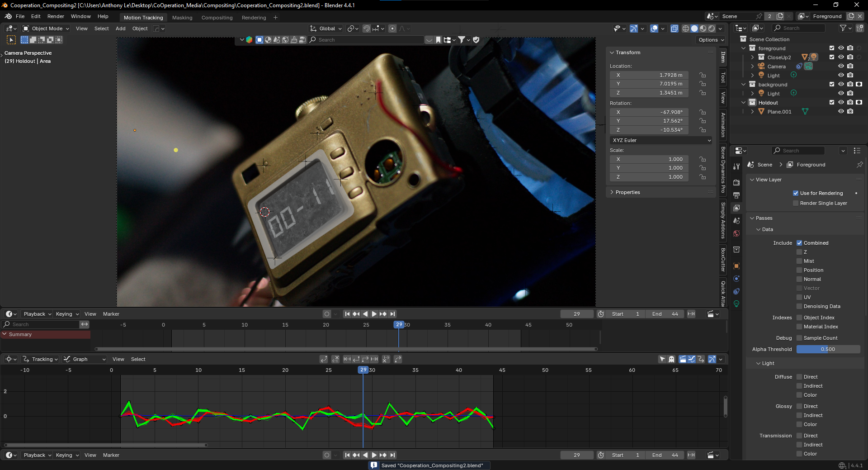Expand the Properties panel in sidebar
This screenshot has height=470, width=868.
(627, 192)
